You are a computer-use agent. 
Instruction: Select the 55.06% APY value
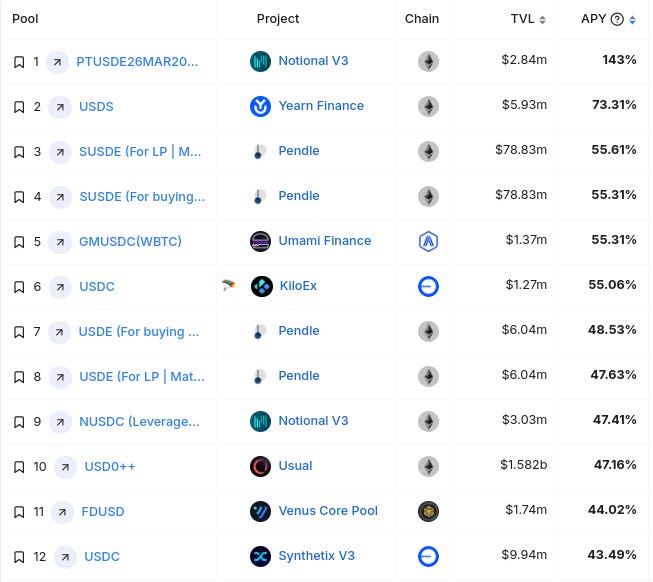tap(612, 285)
